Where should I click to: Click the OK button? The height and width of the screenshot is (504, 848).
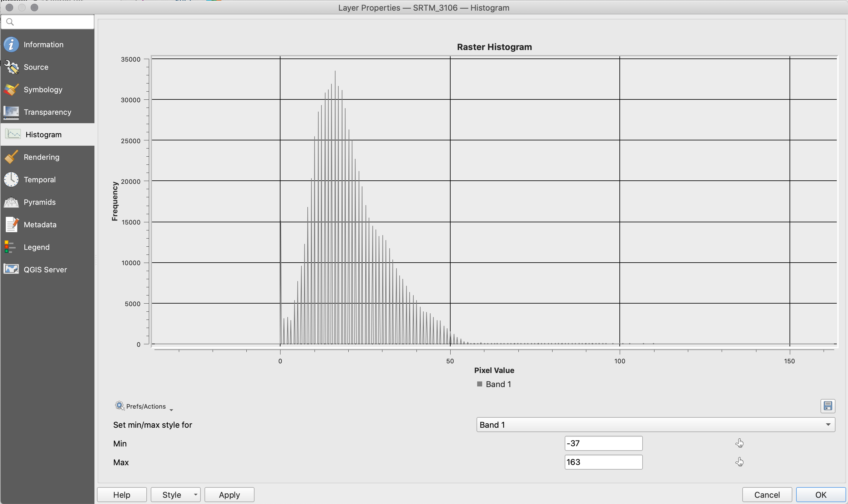(x=820, y=495)
